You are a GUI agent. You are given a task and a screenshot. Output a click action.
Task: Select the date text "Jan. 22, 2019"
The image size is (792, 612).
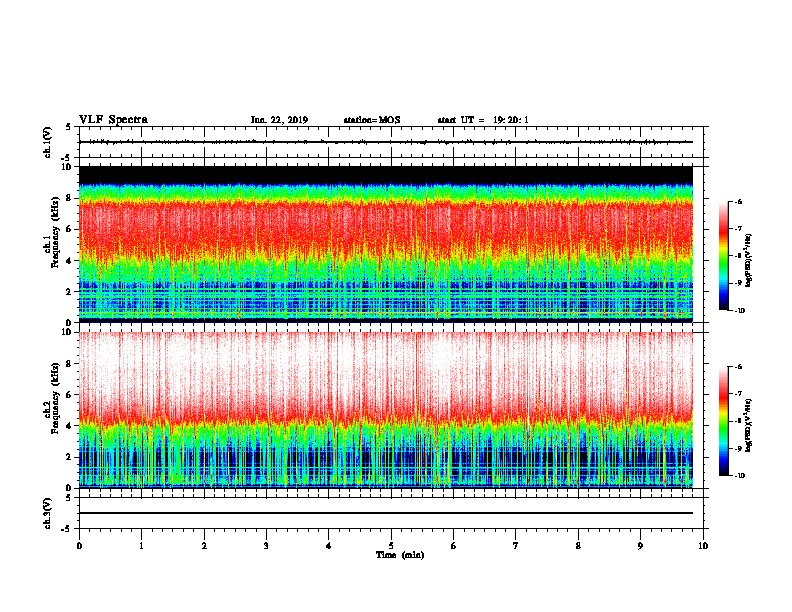pyautogui.click(x=279, y=120)
